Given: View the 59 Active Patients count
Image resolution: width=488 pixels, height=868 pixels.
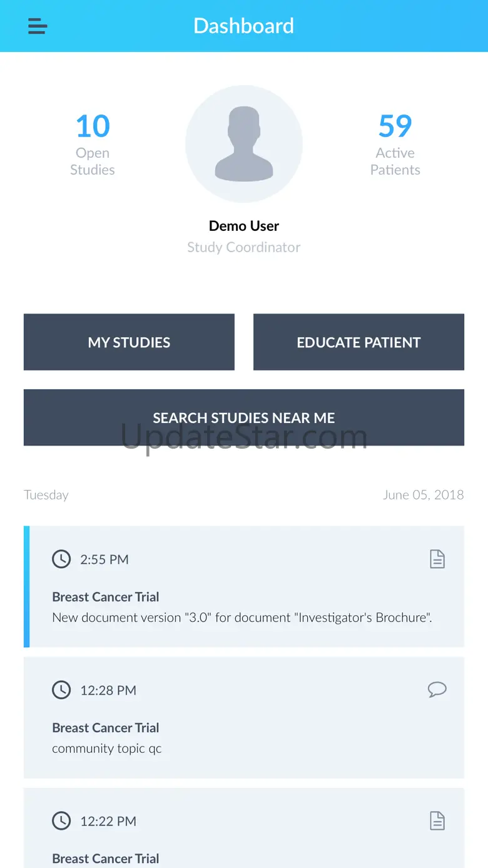Looking at the screenshot, I should [395, 143].
